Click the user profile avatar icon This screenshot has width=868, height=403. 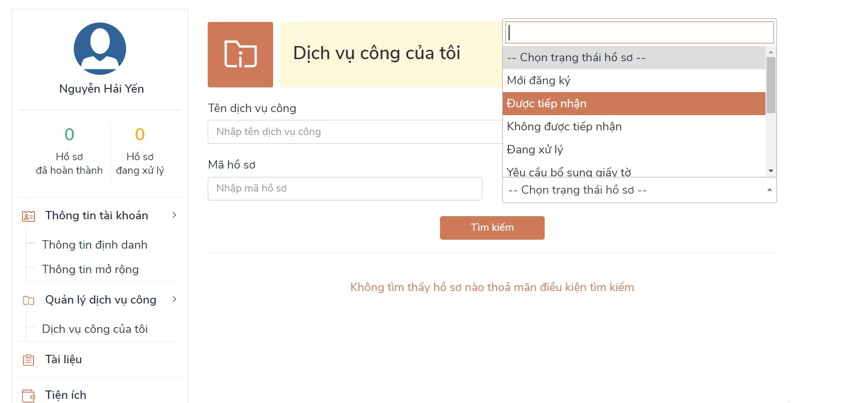100,49
